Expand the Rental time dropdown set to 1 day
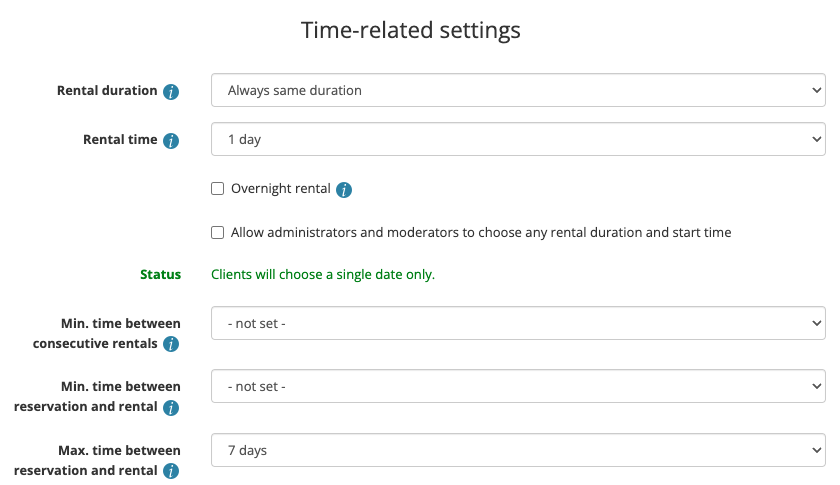The height and width of the screenshot is (485, 840). tap(517, 139)
